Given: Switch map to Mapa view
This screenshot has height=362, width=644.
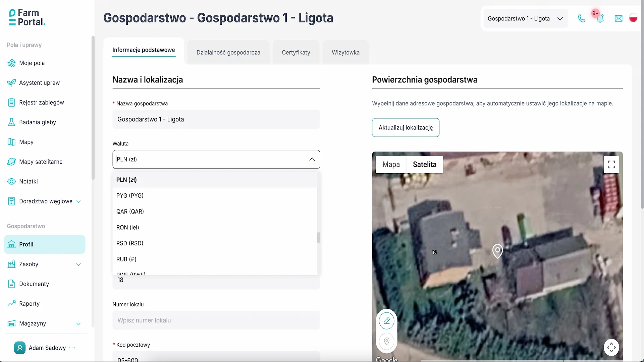Looking at the screenshot, I should tap(391, 165).
